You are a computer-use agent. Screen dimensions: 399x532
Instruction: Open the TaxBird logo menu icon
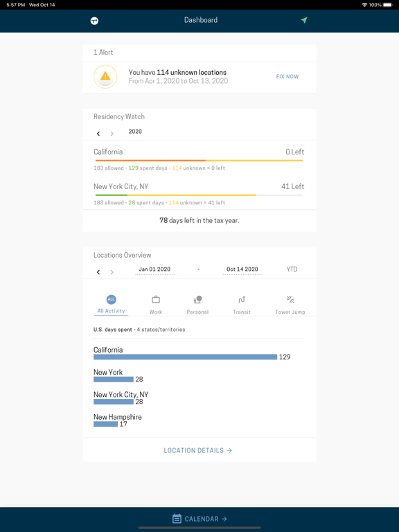(x=94, y=21)
